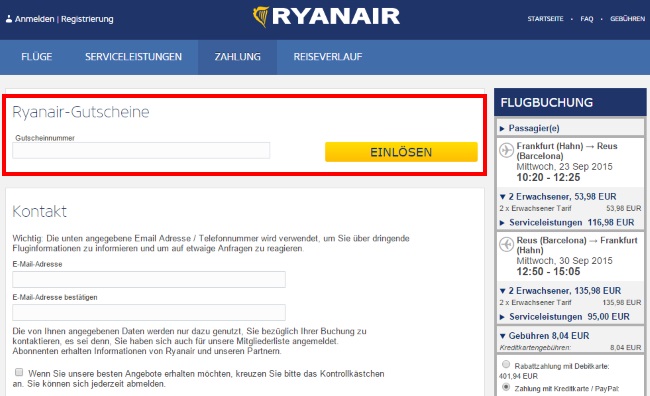Switch to the Serviceleistungen tab

[x=133, y=57]
